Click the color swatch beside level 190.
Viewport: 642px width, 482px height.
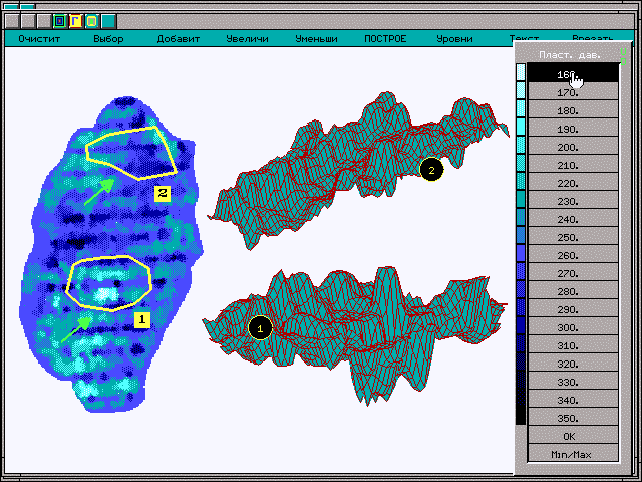520,130
